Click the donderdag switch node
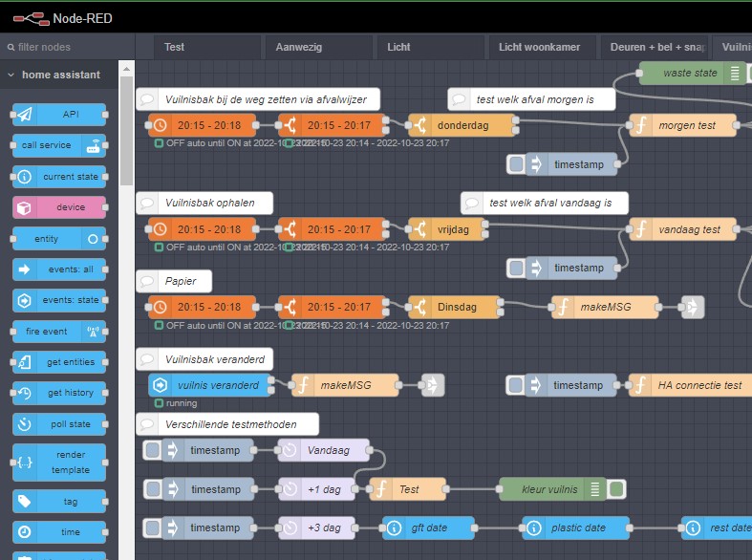752x560 pixels. pos(462,125)
